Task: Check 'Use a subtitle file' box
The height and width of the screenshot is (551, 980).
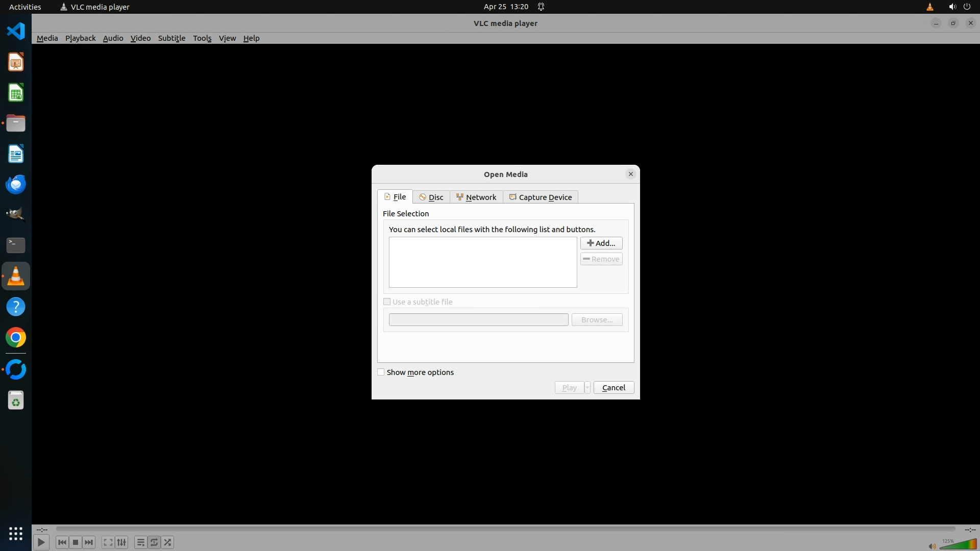Action: [387, 302]
